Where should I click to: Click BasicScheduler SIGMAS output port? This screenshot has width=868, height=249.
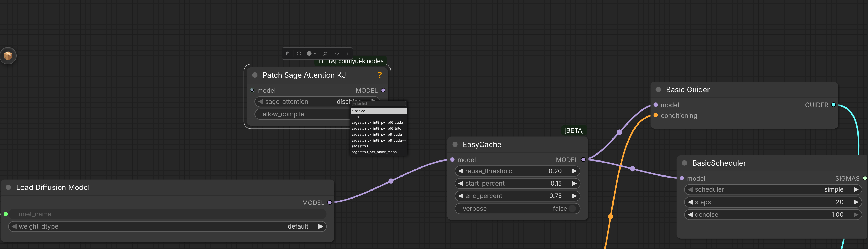tap(865, 178)
